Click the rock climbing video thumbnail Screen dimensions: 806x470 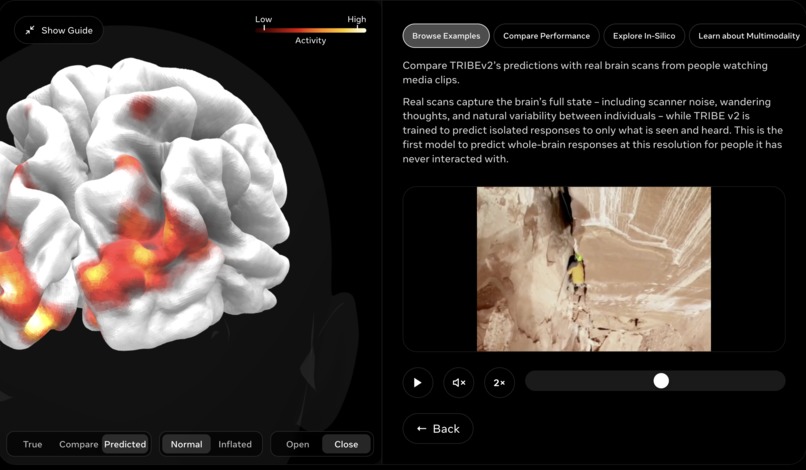pos(594,269)
